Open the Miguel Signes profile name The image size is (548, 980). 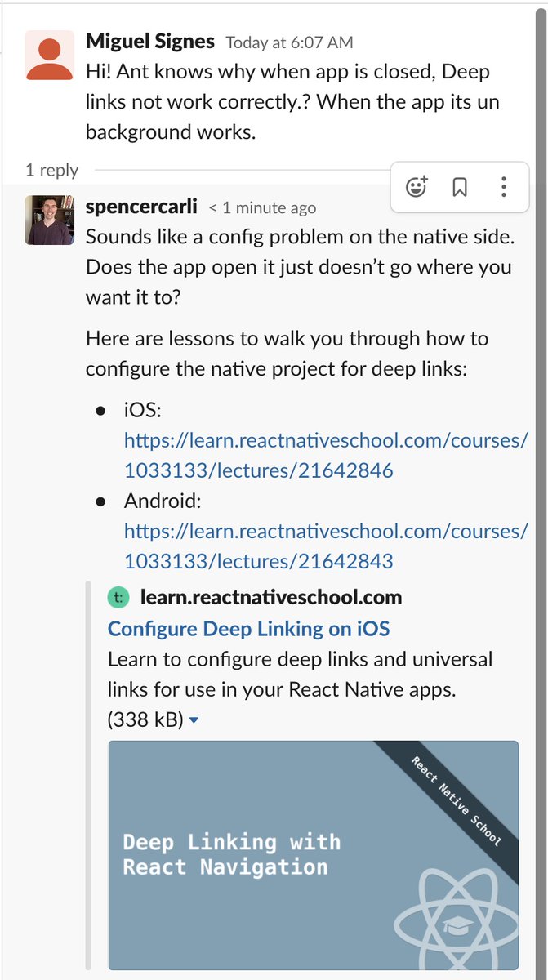click(150, 41)
